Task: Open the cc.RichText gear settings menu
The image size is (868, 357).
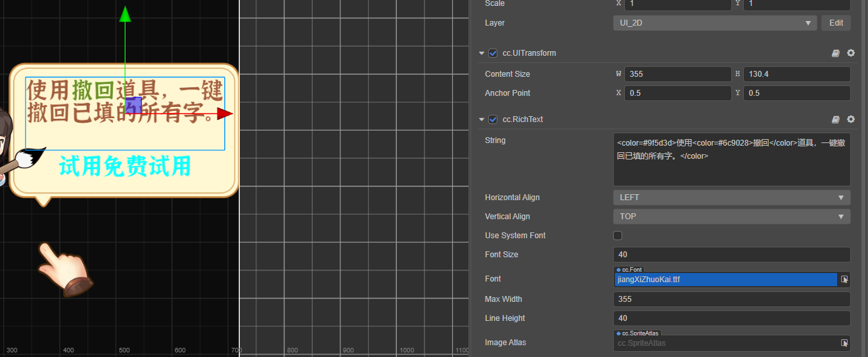Action: click(x=851, y=119)
